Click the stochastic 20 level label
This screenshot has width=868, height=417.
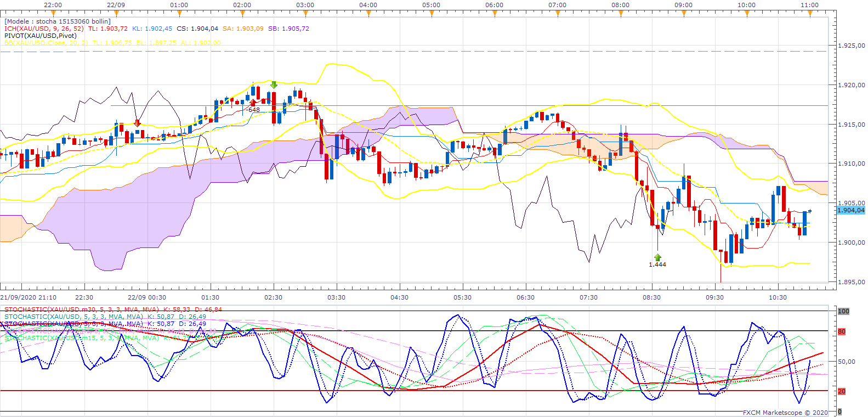pos(842,391)
